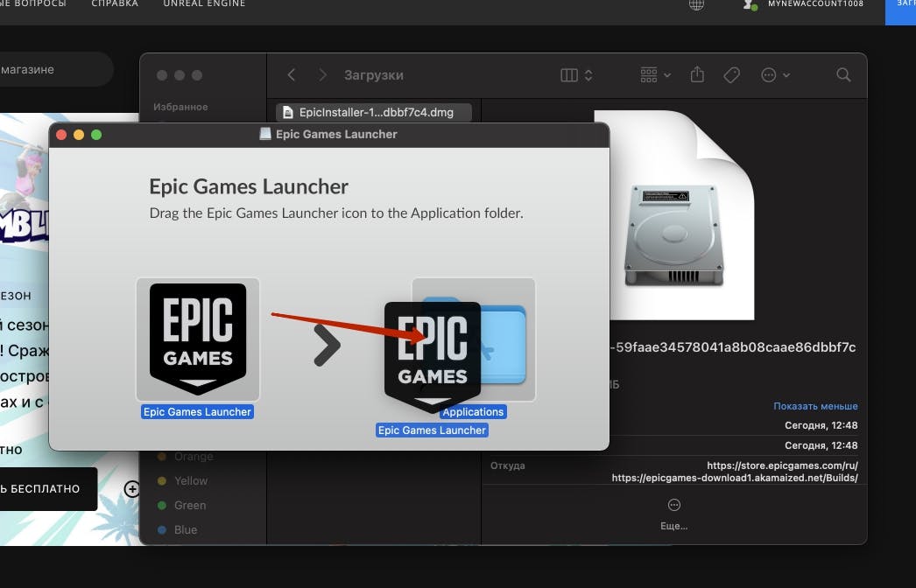
Task: Select the Orange tag in Finder sidebar
Action: click(x=185, y=456)
